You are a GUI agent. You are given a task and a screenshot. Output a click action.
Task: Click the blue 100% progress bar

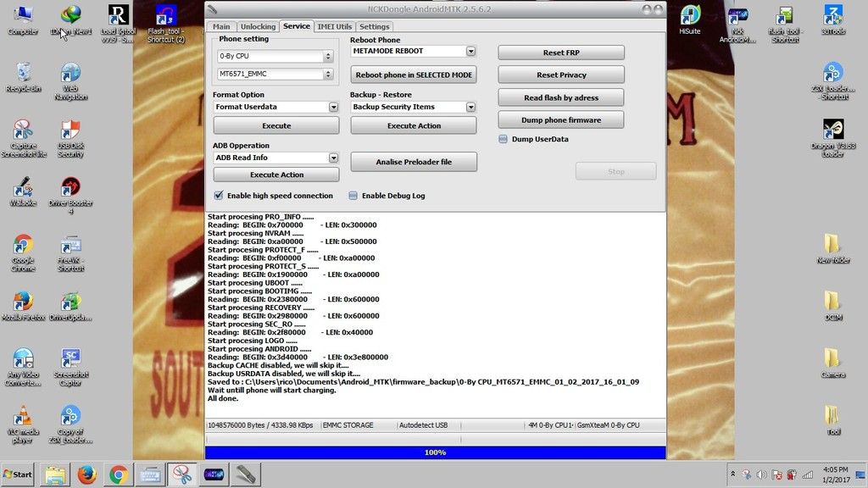click(435, 452)
